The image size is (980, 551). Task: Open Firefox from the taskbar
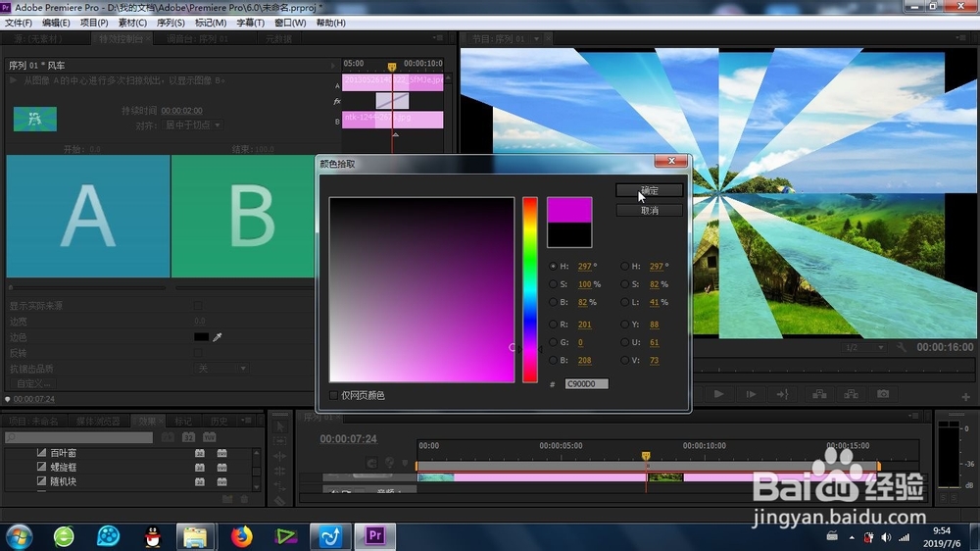pyautogui.click(x=242, y=536)
